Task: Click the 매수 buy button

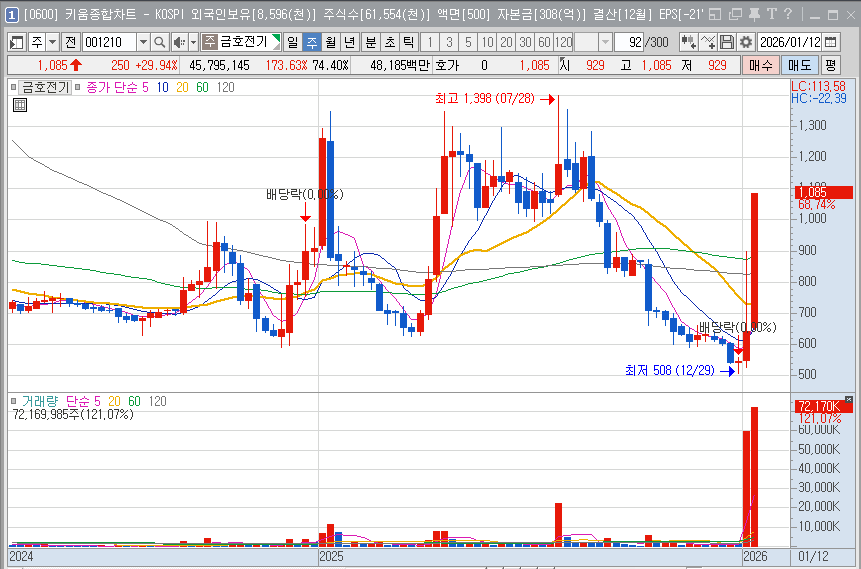Action: click(760, 65)
